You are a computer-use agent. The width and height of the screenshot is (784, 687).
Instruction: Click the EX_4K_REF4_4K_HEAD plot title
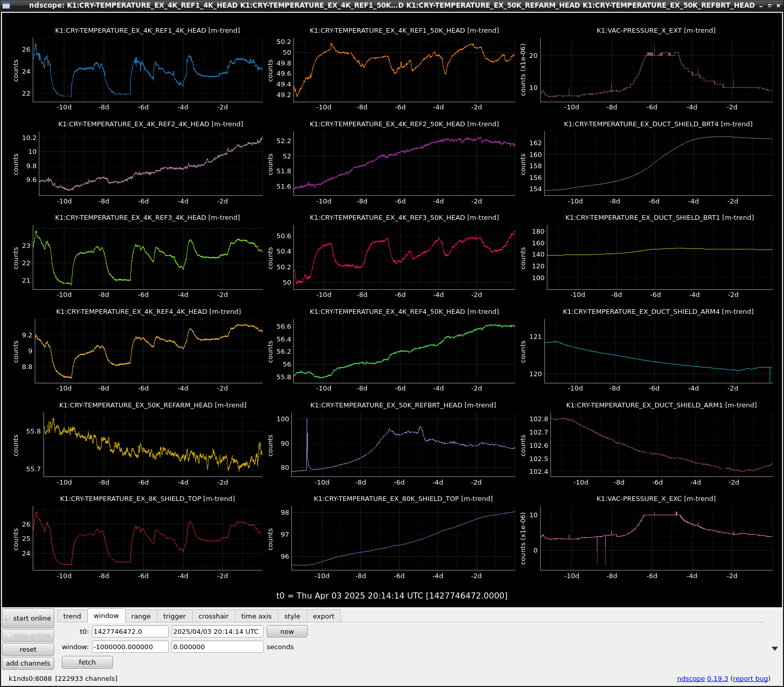(149, 312)
